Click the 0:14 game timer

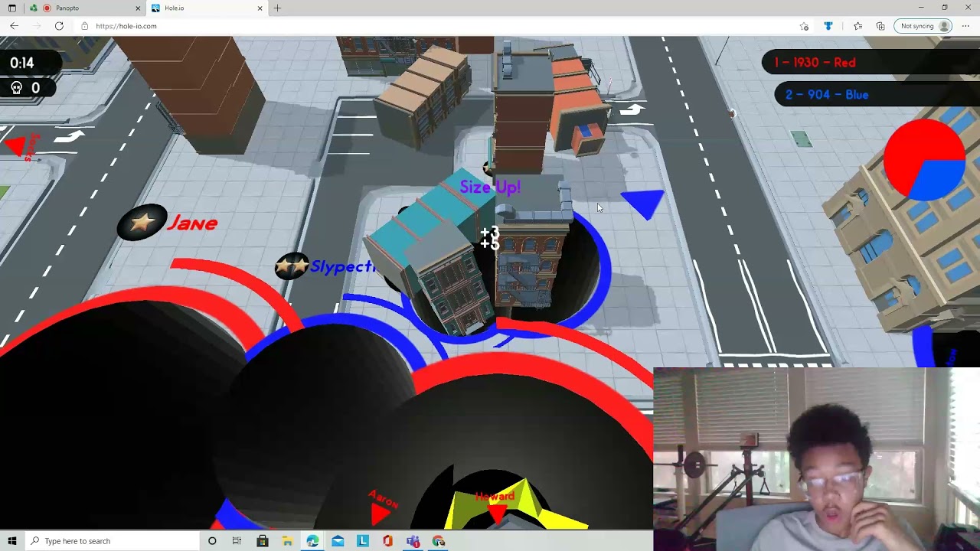pos(22,63)
